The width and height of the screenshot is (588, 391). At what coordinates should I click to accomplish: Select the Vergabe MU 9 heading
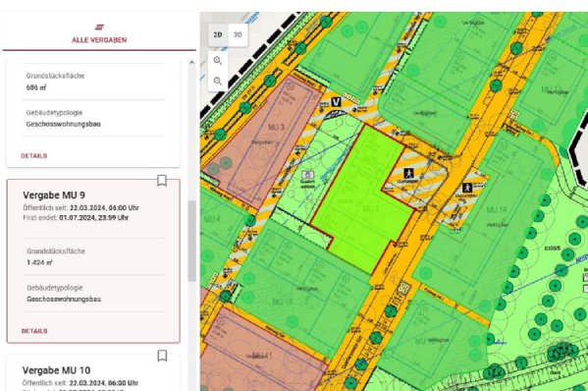pyautogui.click(x=54, y=195)
